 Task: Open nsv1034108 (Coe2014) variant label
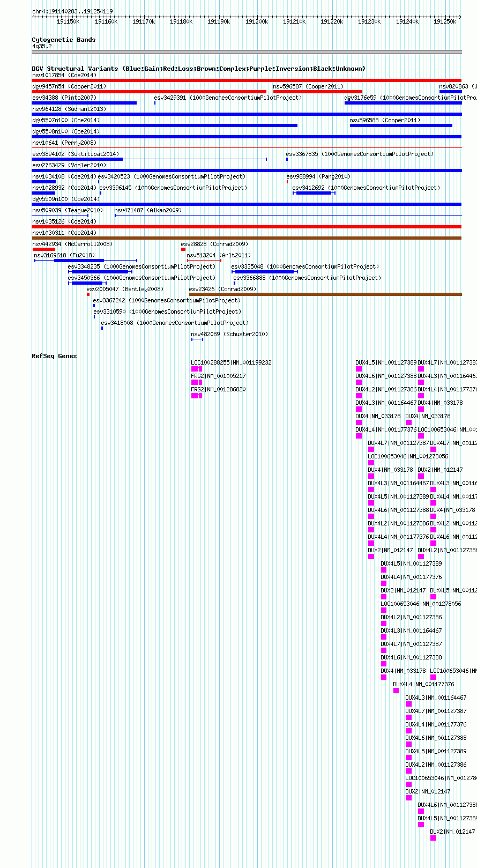coord(64,176)
